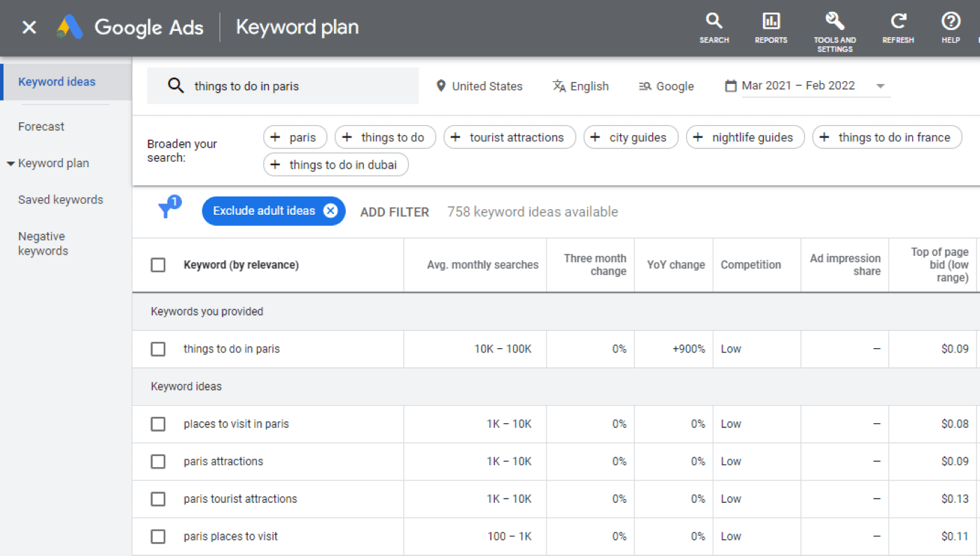The image size is (980, 556).
Task: Click the filter funnel icon with badge
Action: pos(168,211)
